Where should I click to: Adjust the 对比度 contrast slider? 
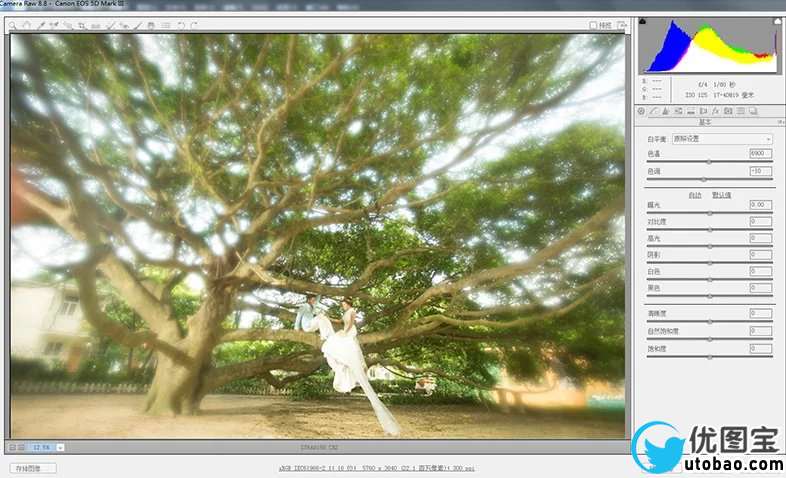(709, 229)
